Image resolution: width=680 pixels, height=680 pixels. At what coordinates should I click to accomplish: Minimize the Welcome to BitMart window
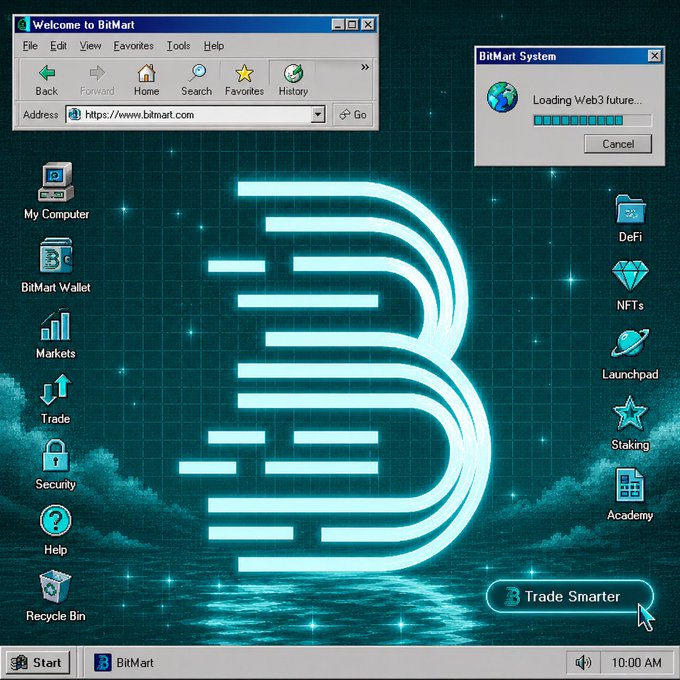[338, 25]
